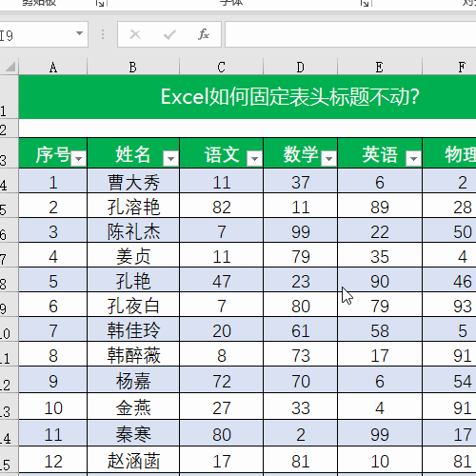Select the cell with name 韩醉薇
Screen dimensions: 476x476
click(133, 354)
